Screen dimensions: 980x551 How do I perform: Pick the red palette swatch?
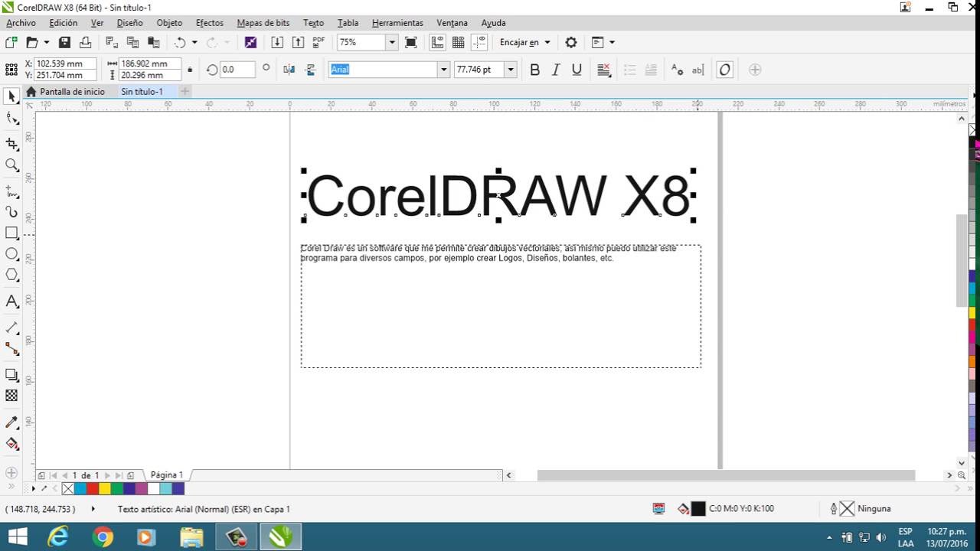coord(93,488)
